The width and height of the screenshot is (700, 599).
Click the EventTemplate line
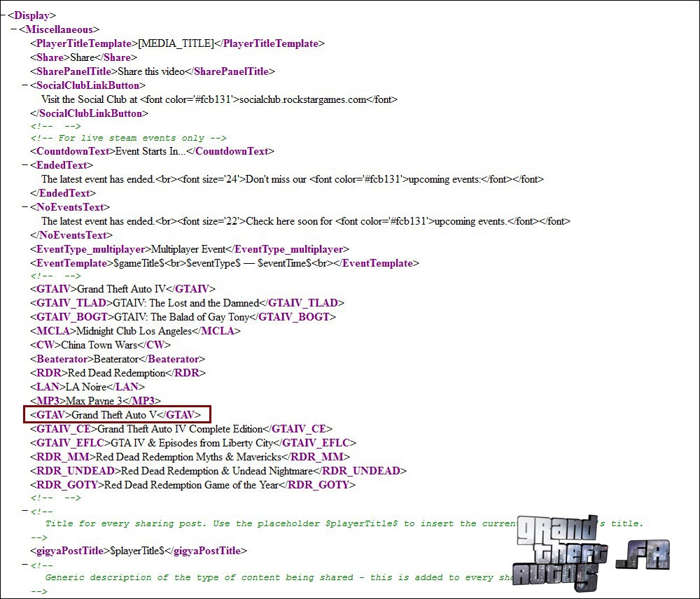tap(225, 263)
